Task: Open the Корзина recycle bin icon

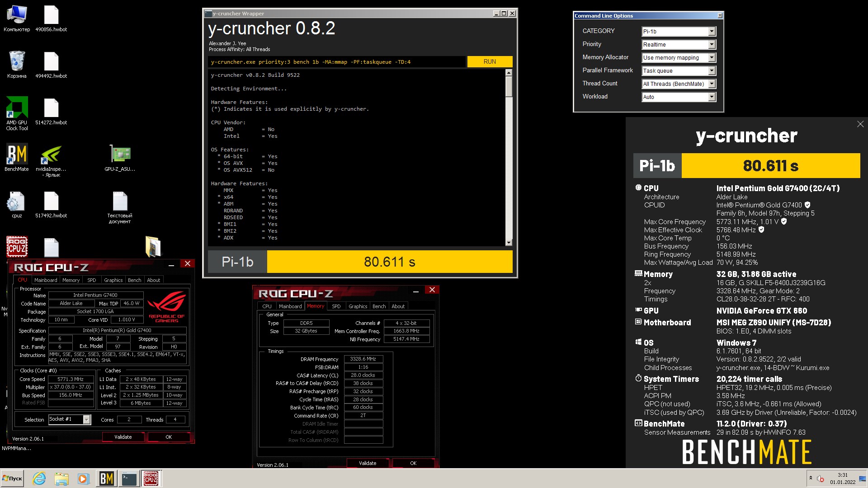Action: click(17, 65)
